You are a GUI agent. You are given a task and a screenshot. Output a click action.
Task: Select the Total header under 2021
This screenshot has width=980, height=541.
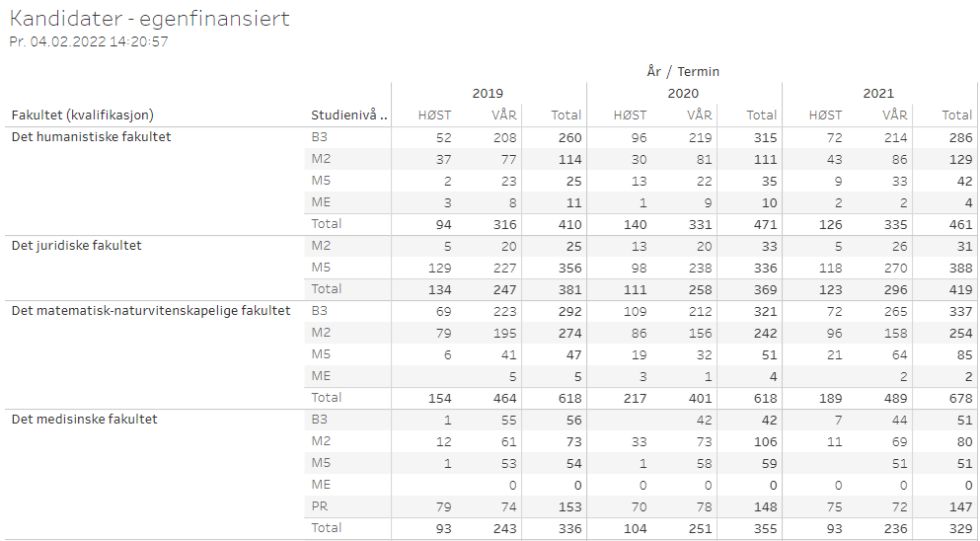coord(957,116)
